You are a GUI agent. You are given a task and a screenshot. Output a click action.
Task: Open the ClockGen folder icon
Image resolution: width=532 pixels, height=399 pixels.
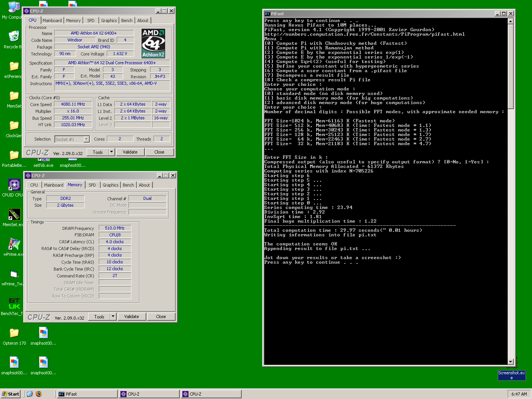tap(14, 126)
